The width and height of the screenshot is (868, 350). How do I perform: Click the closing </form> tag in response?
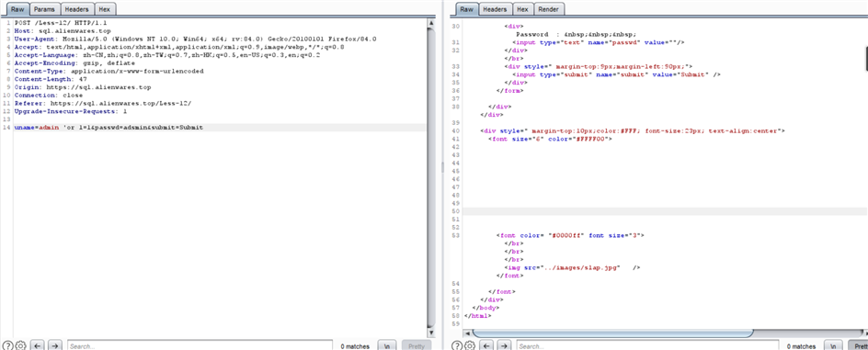(509, 90)
